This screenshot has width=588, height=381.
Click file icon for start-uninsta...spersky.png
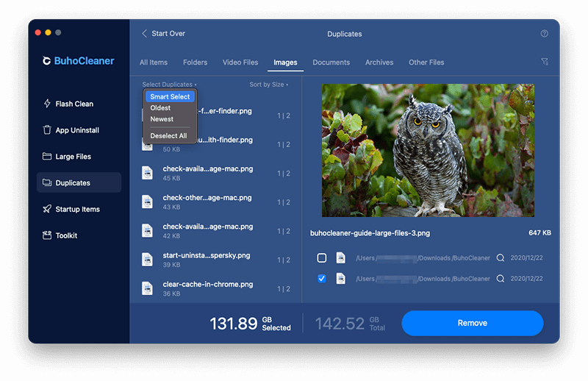147,260
